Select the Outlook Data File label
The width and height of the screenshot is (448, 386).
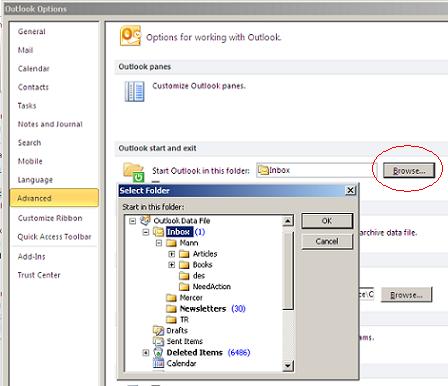coord(182,221)
